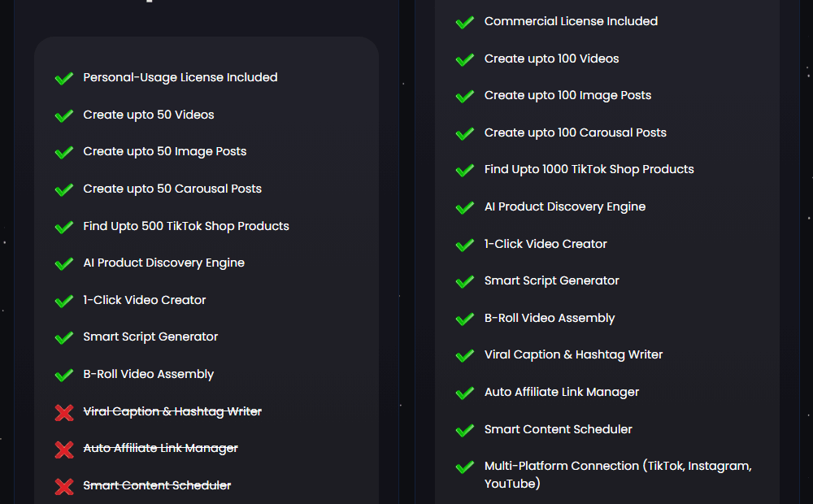Select the checkmark next to Create upto 100 Videos

[x=465, y=59]
